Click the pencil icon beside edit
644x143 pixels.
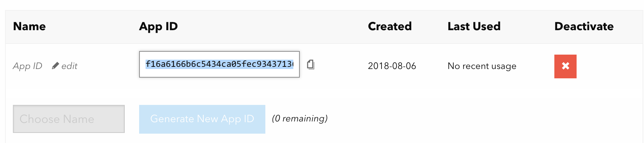(x=55, y=66)
